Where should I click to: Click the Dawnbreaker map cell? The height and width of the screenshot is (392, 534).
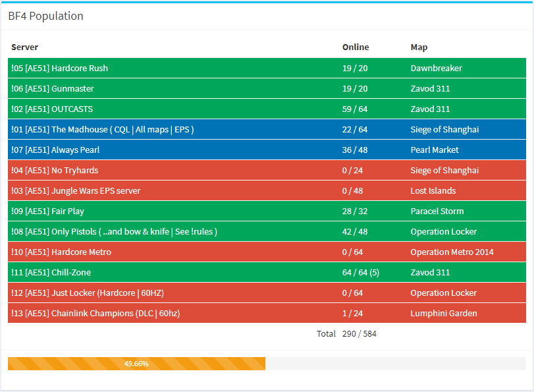point(437,68)
